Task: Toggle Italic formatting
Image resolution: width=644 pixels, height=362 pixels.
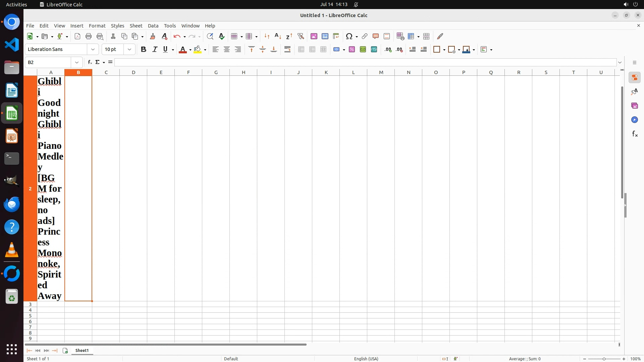Action: click(155, 49)
